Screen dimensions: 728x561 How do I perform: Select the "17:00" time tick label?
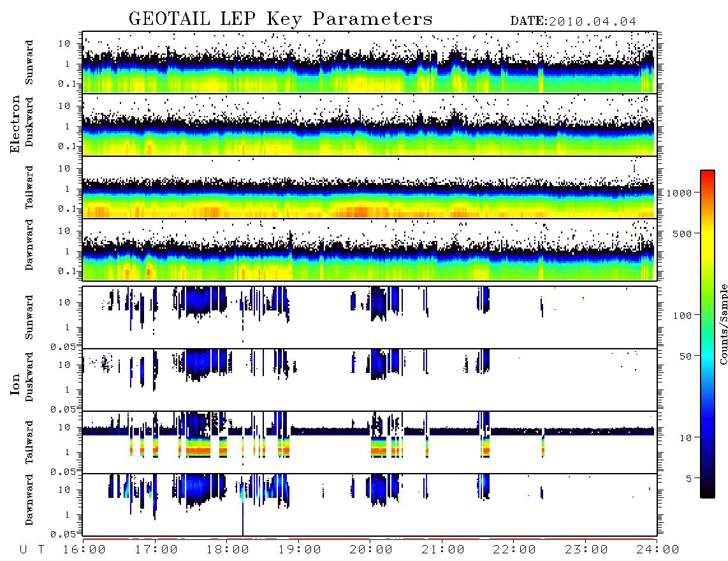(156, 550)
